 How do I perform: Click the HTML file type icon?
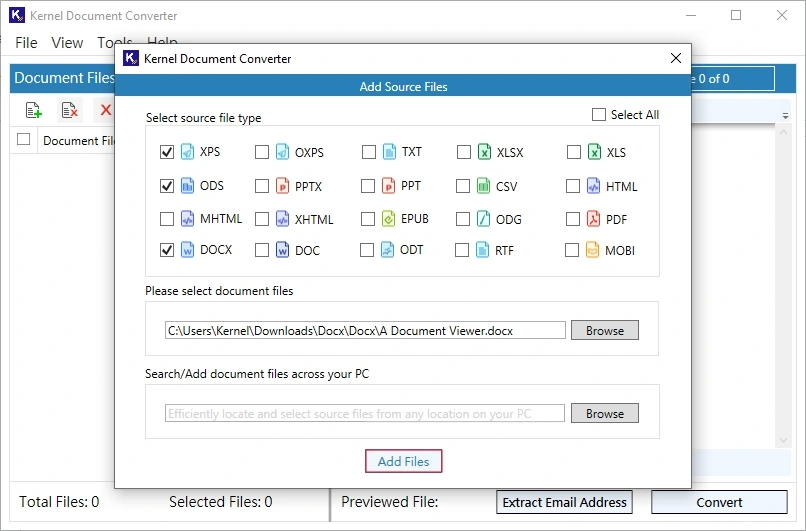593,186
